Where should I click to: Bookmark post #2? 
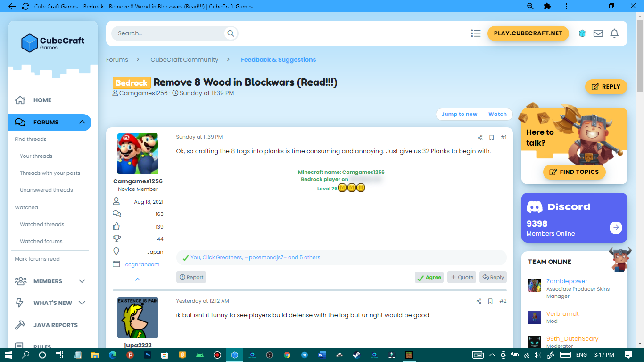[x=490, y=301]
